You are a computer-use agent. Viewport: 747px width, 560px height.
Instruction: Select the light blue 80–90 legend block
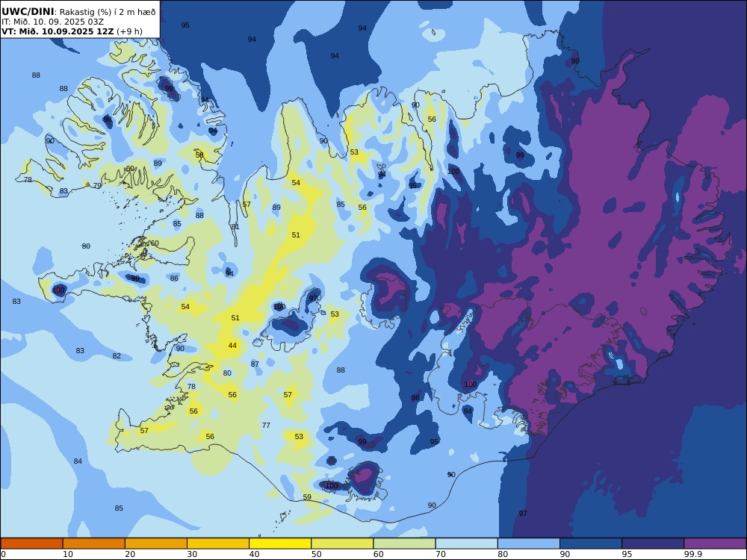click(529, 544)
